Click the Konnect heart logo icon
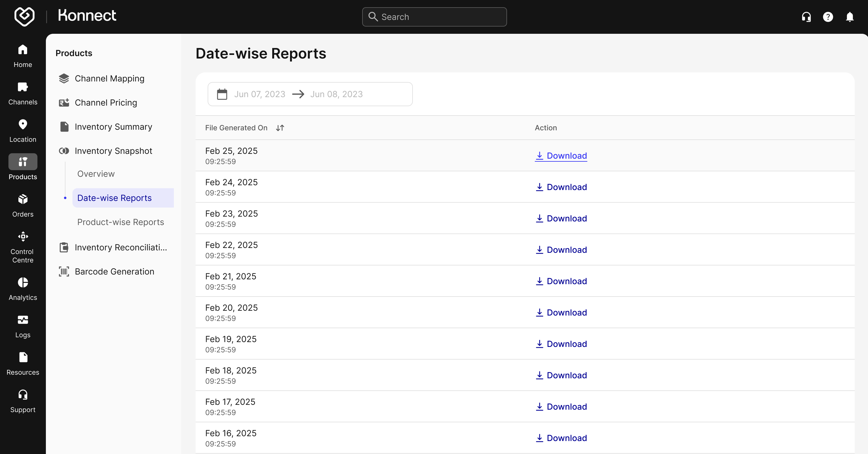The width and height of the screenshot is (868, 454). 24,17
